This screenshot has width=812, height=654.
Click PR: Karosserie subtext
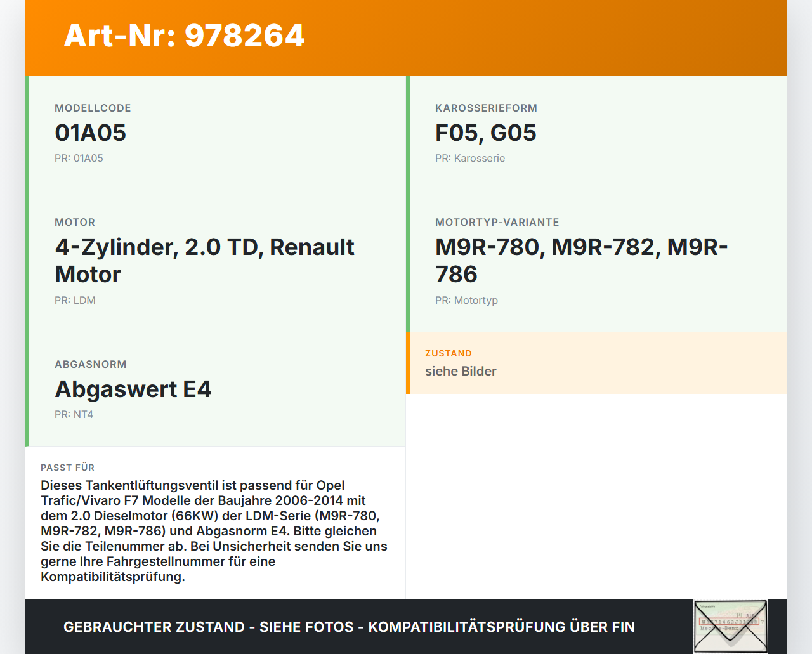470,158
